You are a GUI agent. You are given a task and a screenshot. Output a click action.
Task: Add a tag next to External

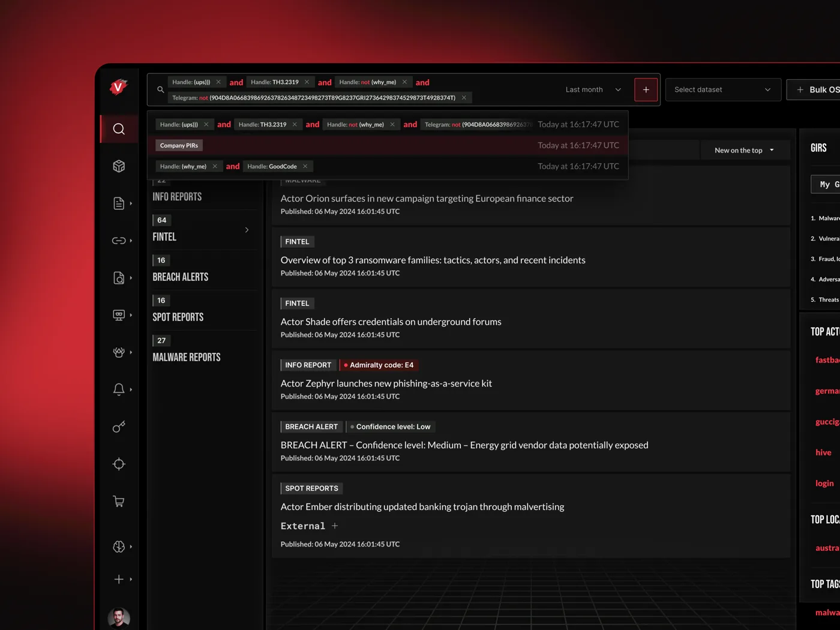[335, 526]
